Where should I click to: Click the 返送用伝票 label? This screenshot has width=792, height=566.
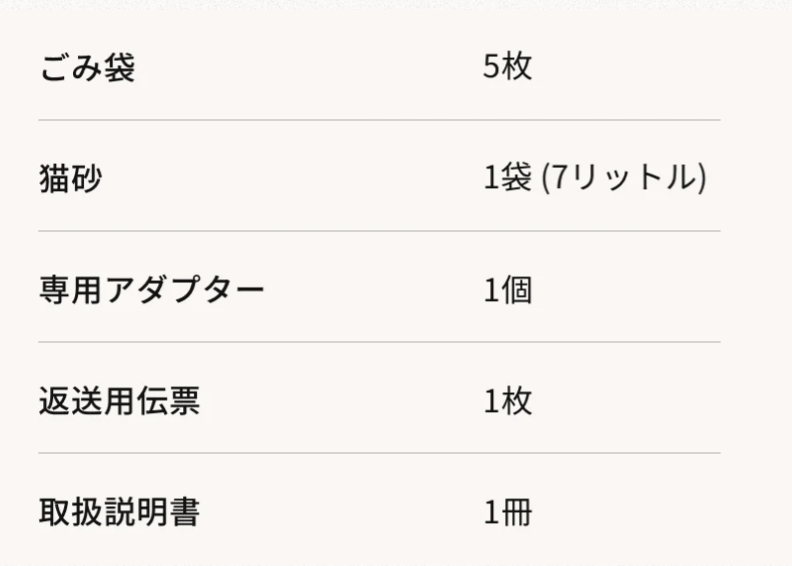point(119,401)
